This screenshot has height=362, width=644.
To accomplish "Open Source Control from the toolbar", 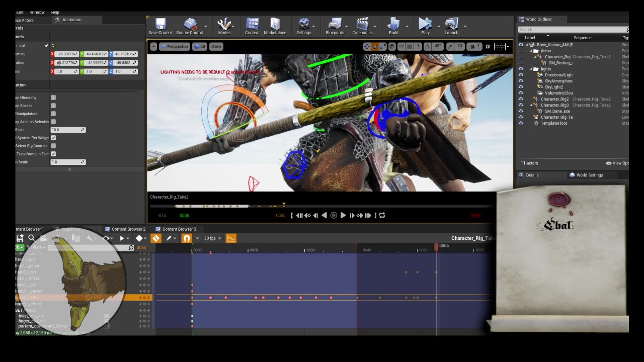I will pyautogui.click(x=190, y=26).
